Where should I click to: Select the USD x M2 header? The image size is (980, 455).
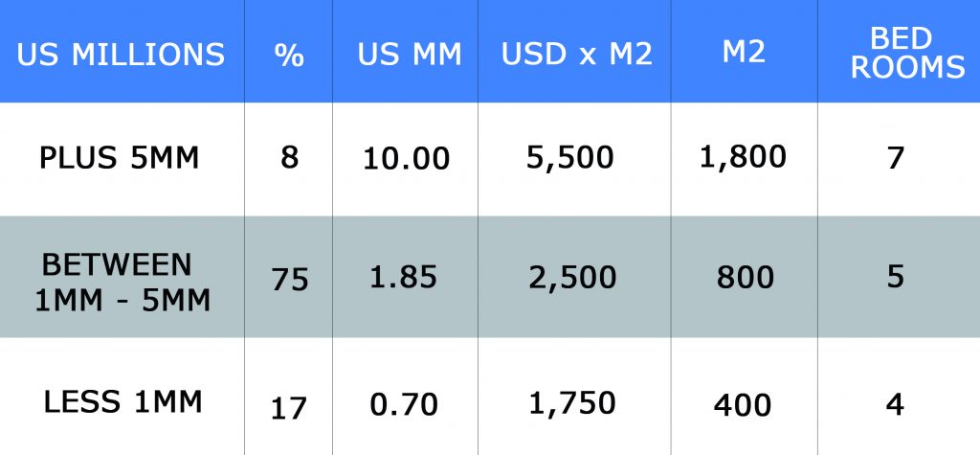coord(577,55)
